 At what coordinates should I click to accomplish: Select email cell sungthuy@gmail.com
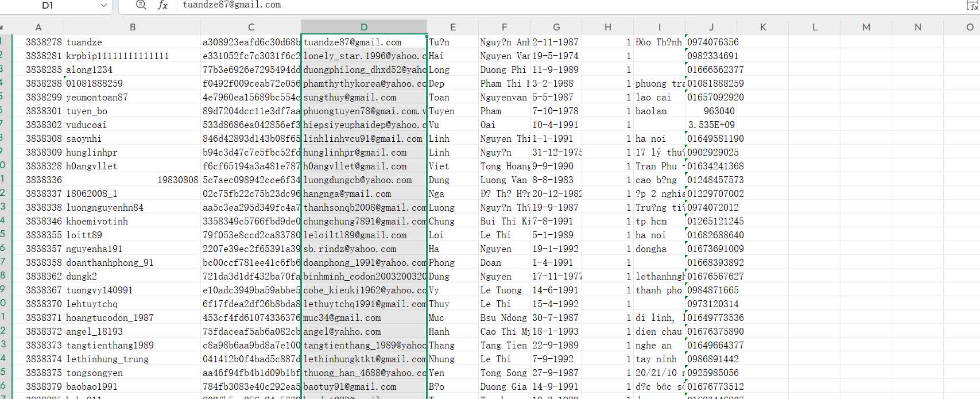pos(364,97)
